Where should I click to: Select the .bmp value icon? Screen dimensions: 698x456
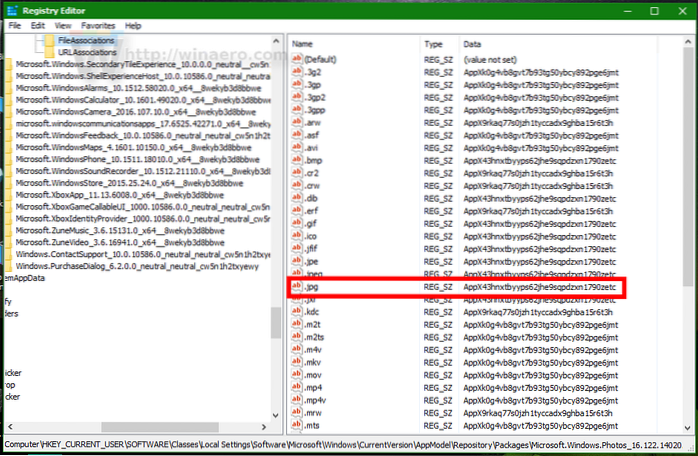pyautogui.click(x=297, y=160)
